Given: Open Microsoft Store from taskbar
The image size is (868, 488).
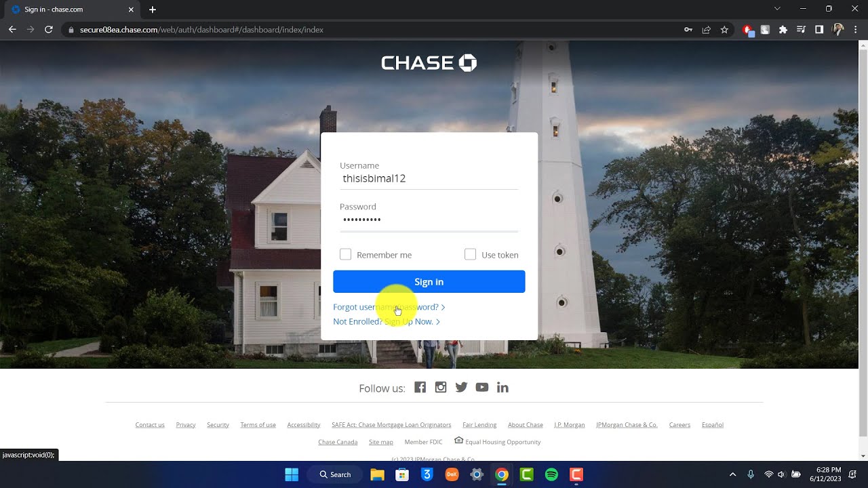Looking at the screenshot, I should pos(402,474).
